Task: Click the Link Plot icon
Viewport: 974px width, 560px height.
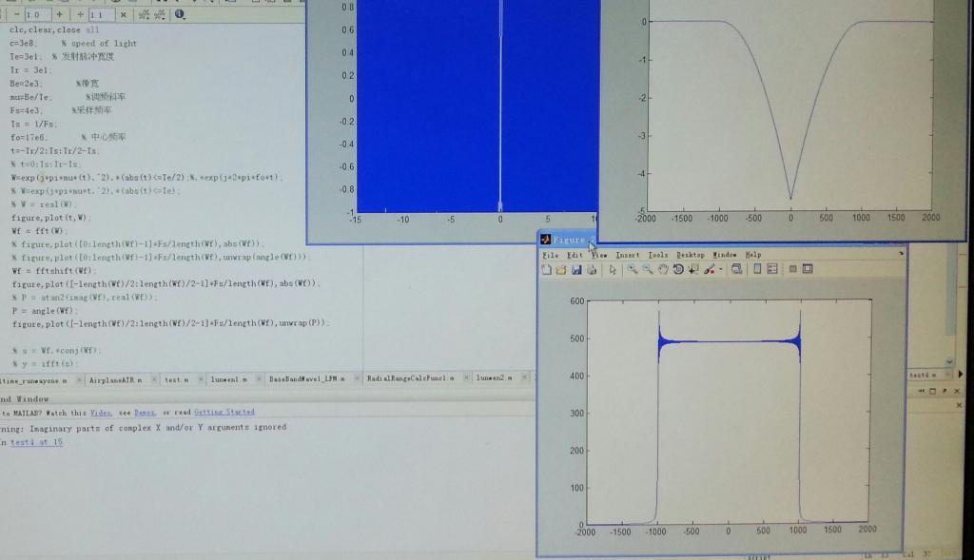Action: (x=737, y=269)
